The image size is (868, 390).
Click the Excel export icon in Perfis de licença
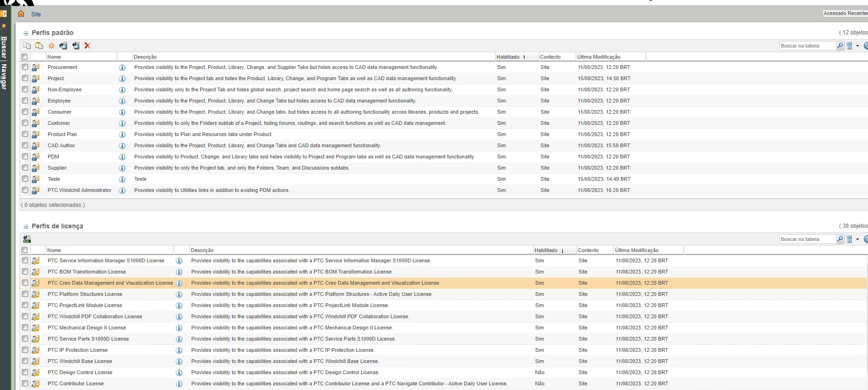[x=27, y=239]
